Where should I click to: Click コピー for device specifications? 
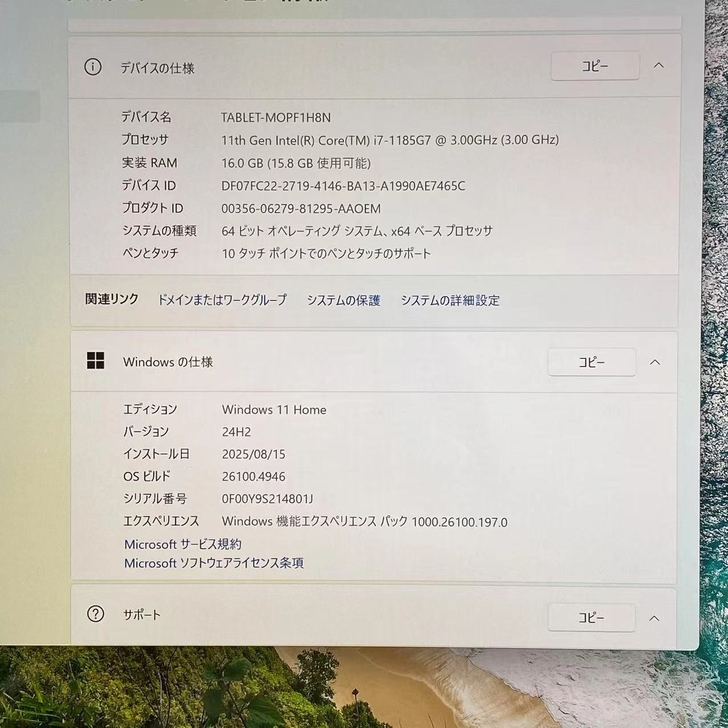pyautogui.click(x=594, y=66)
